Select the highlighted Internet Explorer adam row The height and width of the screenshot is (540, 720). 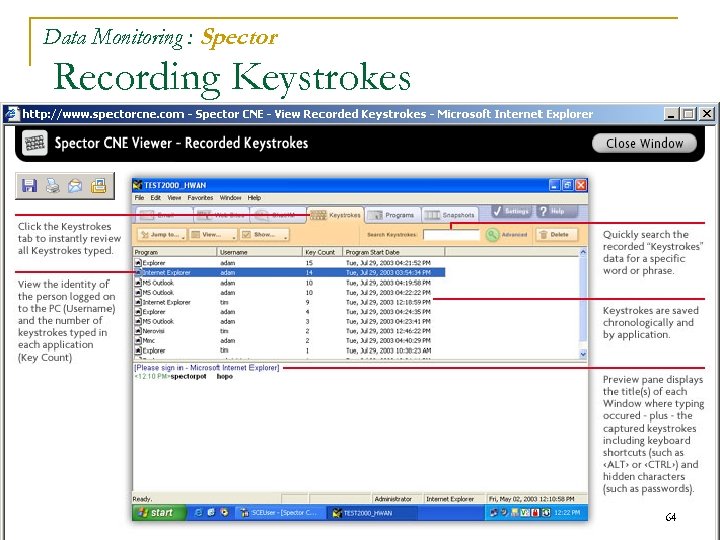tap(289, 272)
